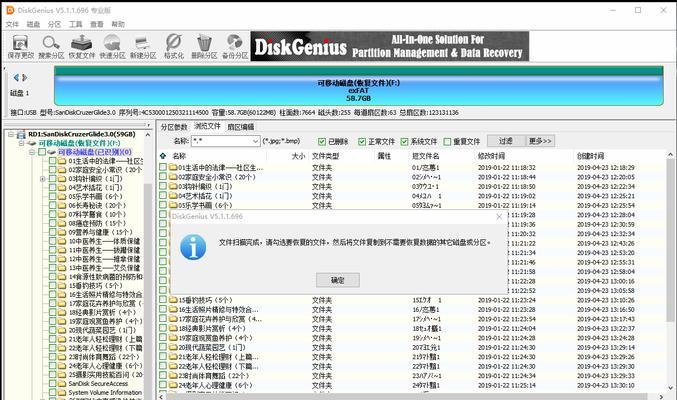Collapse the RD1:SanDiskCruzerGlide3.0 tree node
This screenshot has height=400, width=677.
11,134
